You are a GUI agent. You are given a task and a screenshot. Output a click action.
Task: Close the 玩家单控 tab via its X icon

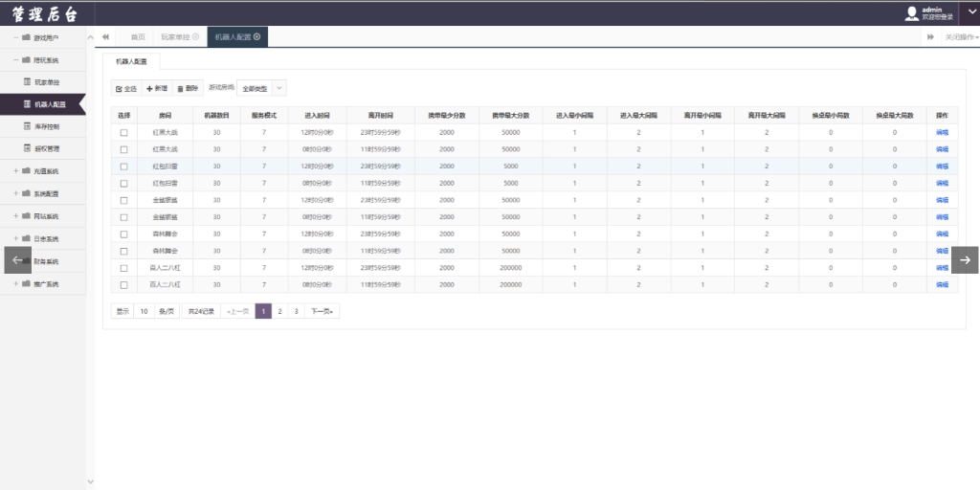click(196, 36)
